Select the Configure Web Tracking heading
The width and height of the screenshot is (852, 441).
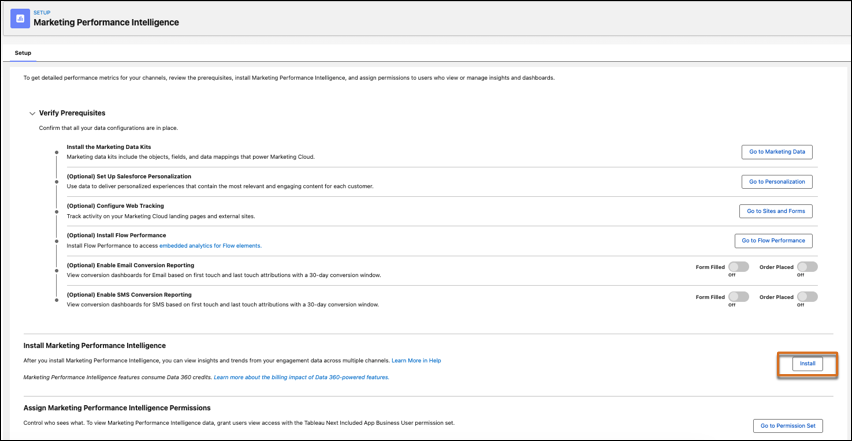pyautogui.click(x=115, y=206)
